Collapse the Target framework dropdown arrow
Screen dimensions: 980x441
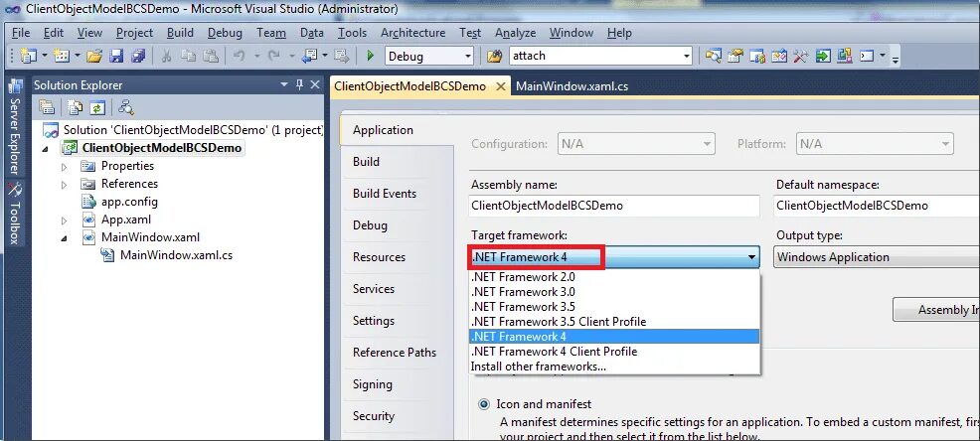click(751, 257)
